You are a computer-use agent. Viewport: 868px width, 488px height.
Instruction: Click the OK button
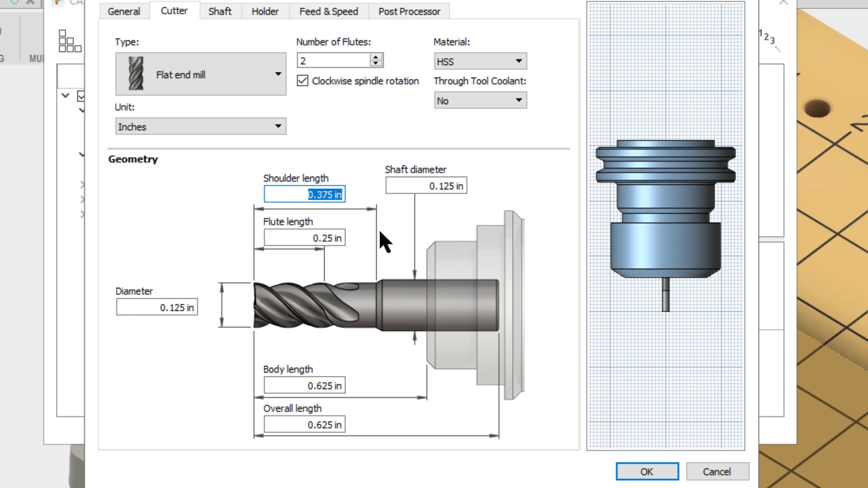click(647, 471)
